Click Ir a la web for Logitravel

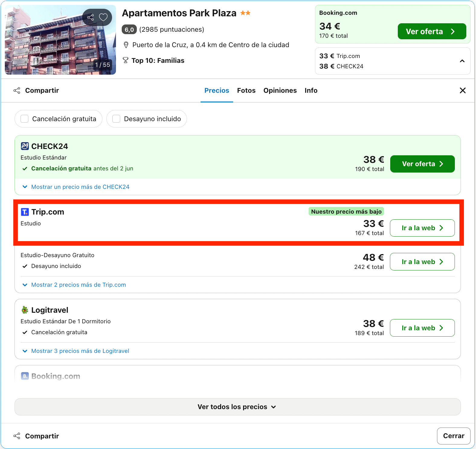[422, 328]
